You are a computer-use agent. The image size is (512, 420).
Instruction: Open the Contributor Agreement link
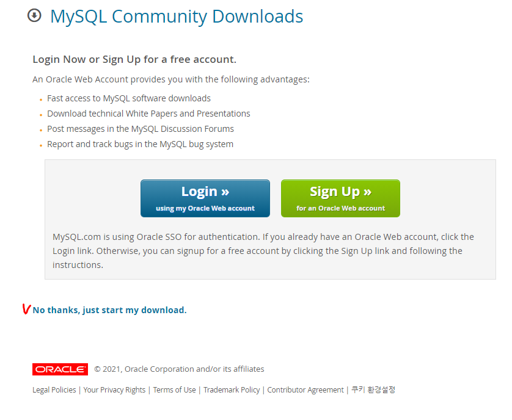coord(305,390)
